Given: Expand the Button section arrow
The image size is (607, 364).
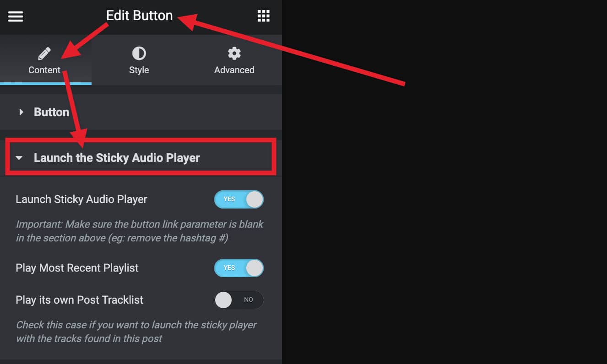Looking at the screenshot, I should click(21, 112).
